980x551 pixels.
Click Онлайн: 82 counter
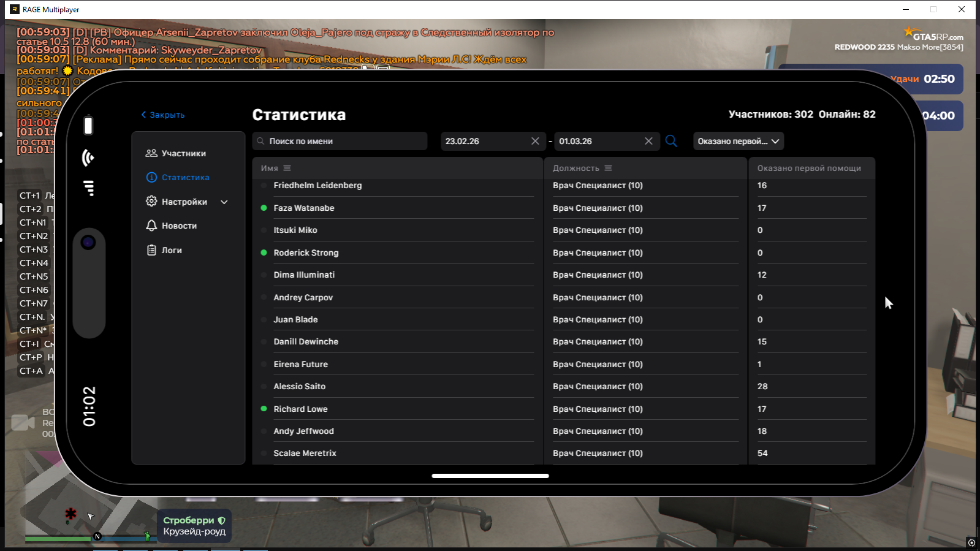[x=847, y=114]
